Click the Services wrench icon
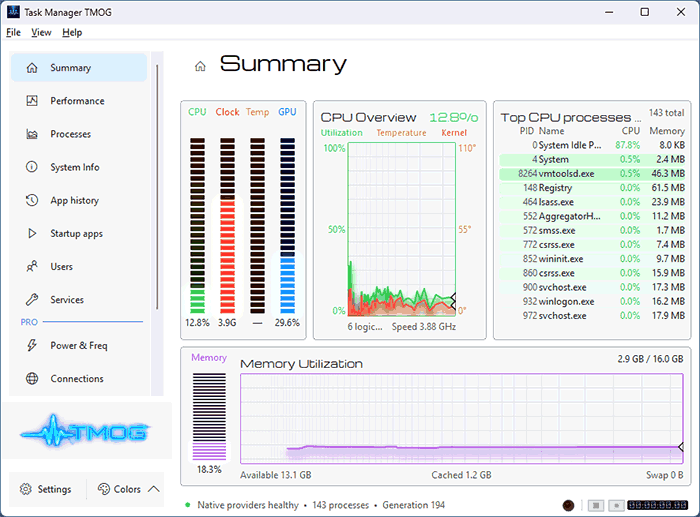The image size is (700, 517). coord(32,300)
